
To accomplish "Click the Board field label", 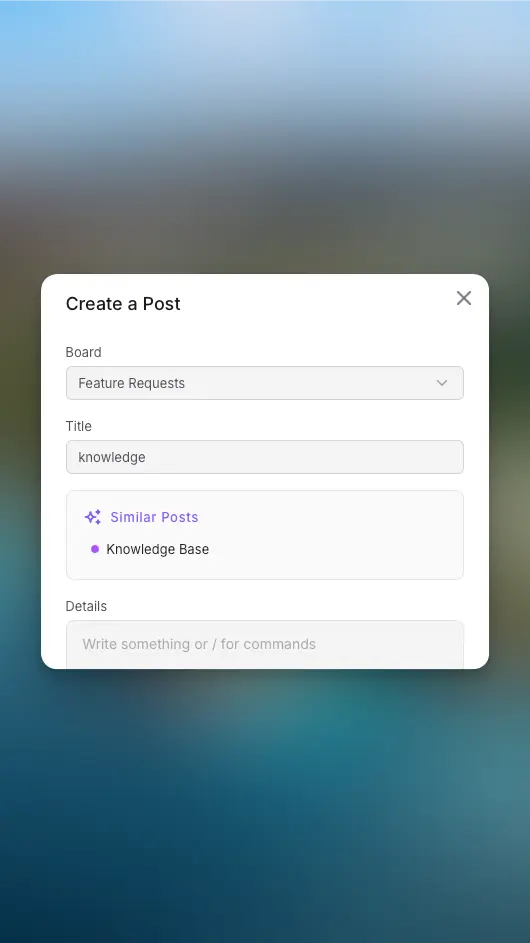I will point(84,352).
